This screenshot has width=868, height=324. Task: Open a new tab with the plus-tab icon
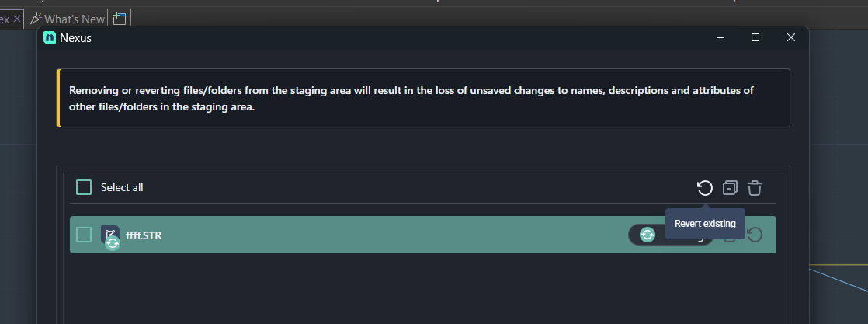click(120, 19)
